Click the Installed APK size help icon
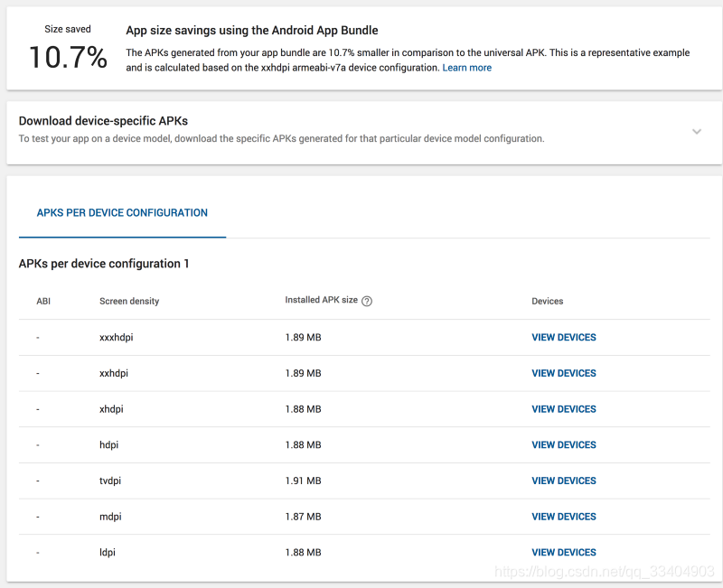 [367, 302]
